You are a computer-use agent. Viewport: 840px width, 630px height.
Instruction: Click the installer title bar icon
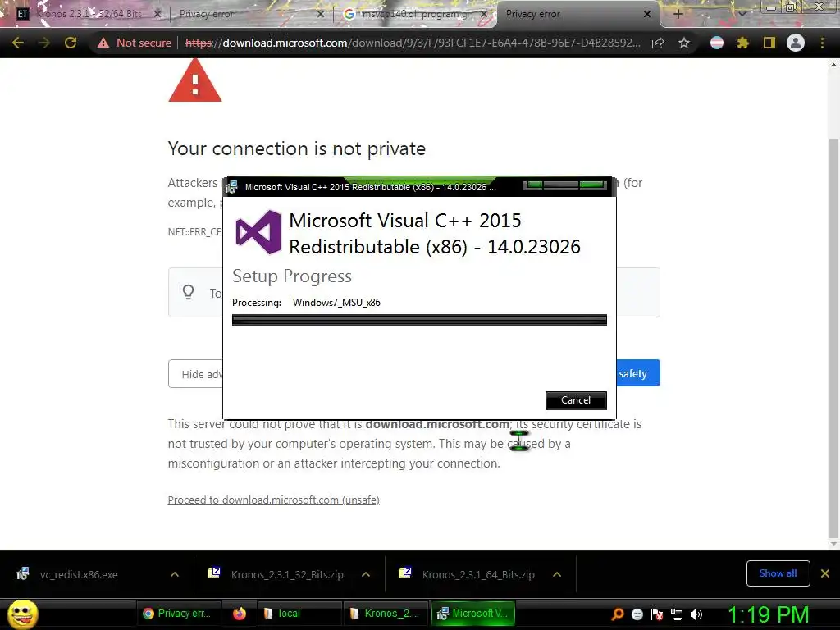231,187
